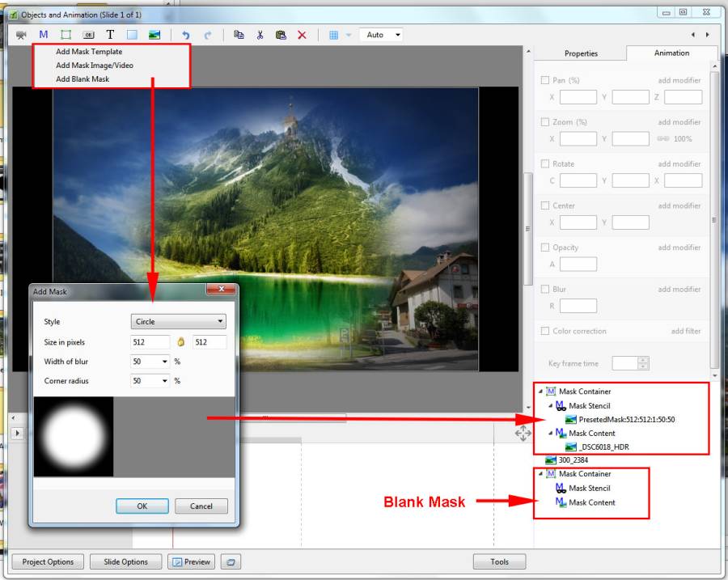Open Project Options
The height and width of the screenshot is (580, 728).
click(x=48, y=561)
